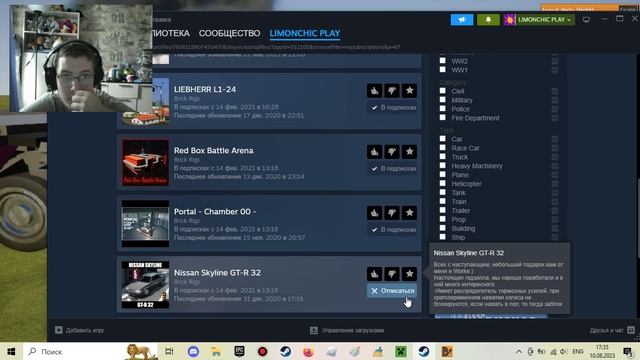
Task: Click the LIMONCHIC PLAY avatar image
Action: click(509, 20)
